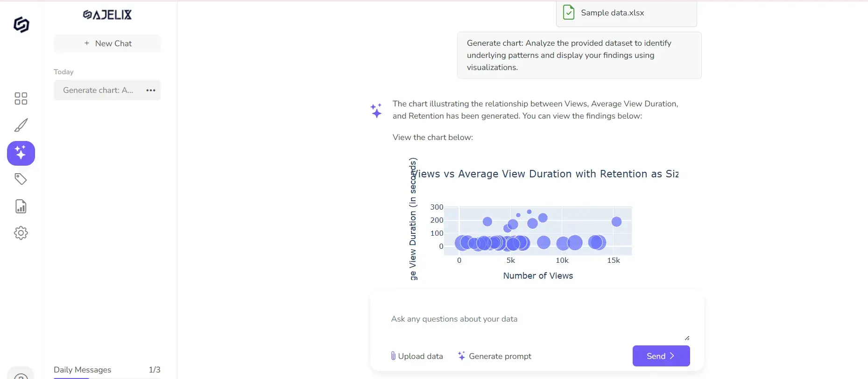868x379 pixels.
Task: Select the tag icon in the sidebar
Action: point(21,179)
